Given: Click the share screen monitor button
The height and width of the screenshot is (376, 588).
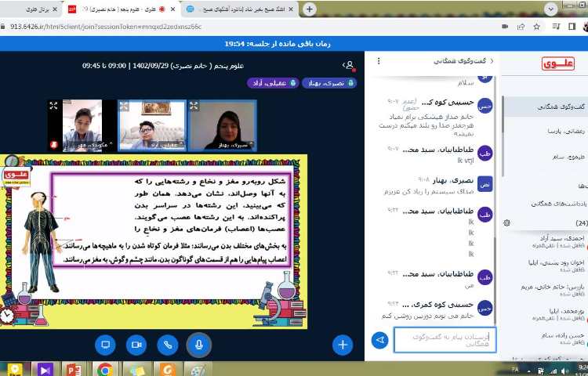Looking at the screenshot, I should pyautogui.click(x=105, y=344).
